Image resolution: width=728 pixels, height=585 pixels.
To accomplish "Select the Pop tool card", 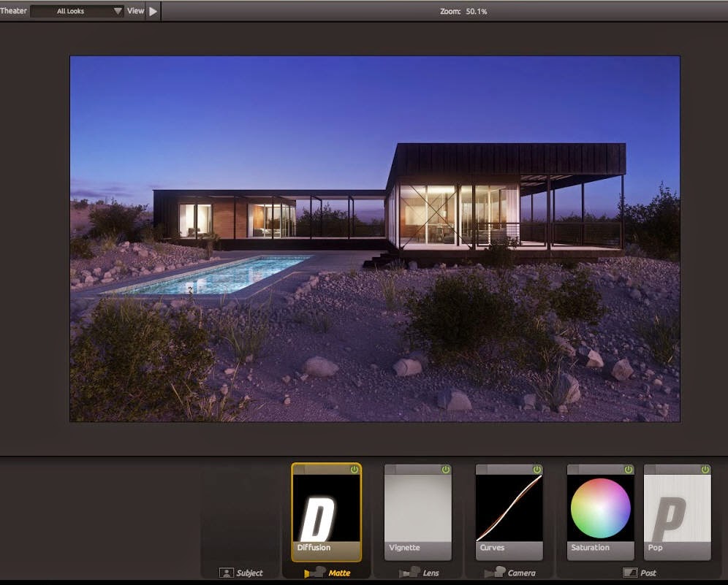I will (x=678, y=512).
